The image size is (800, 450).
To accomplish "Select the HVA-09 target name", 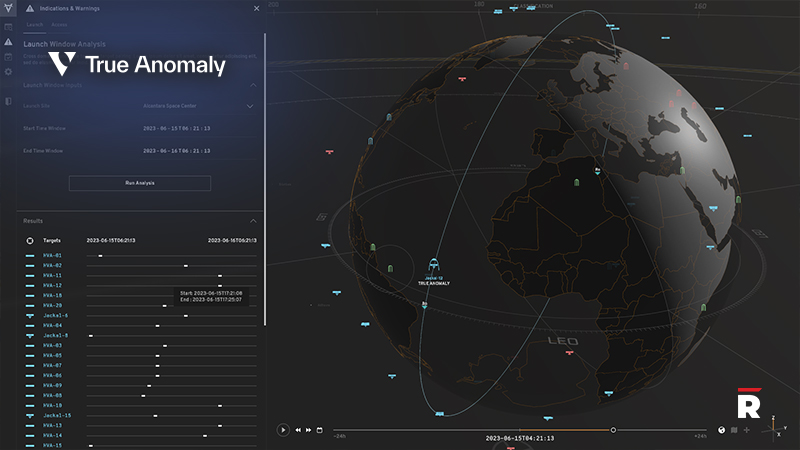I will tap(52, 386).
